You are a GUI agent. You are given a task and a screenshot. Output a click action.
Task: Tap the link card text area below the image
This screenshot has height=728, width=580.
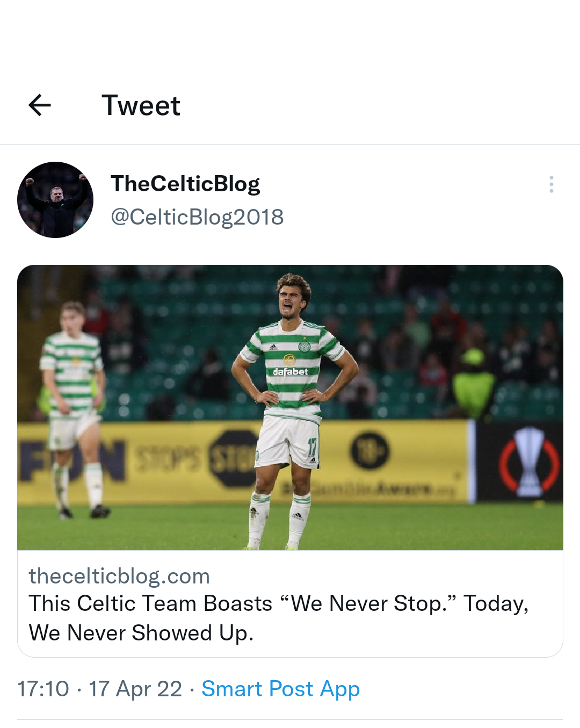(x=290, y=604)
